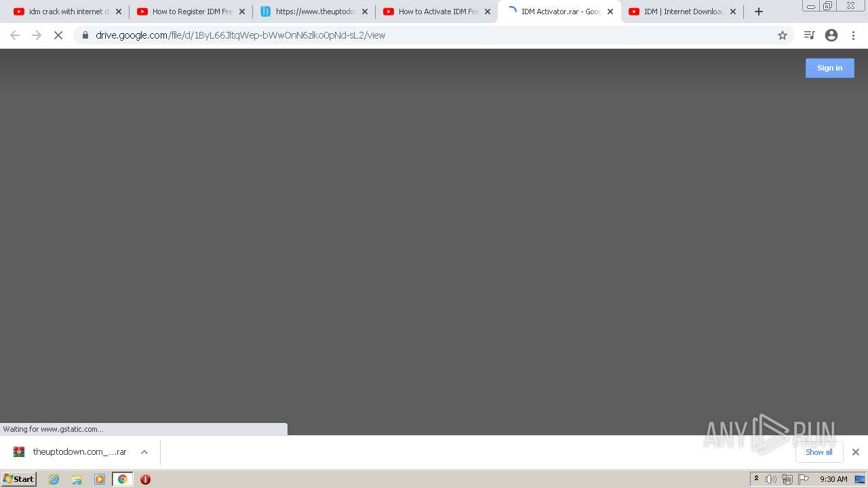Show hidden system tray icons
This screenshot has width=868, height=488.
coord(756,479)
